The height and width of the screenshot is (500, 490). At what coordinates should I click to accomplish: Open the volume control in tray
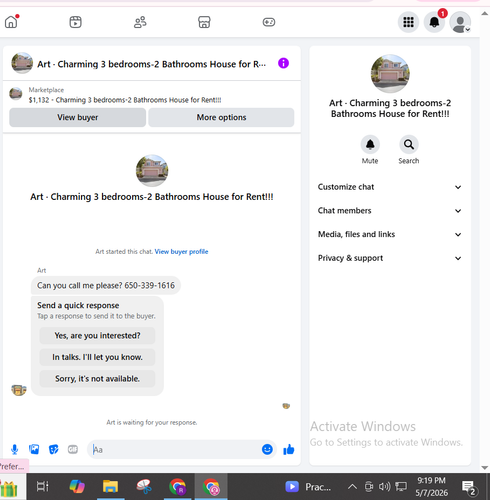[384, 487]
